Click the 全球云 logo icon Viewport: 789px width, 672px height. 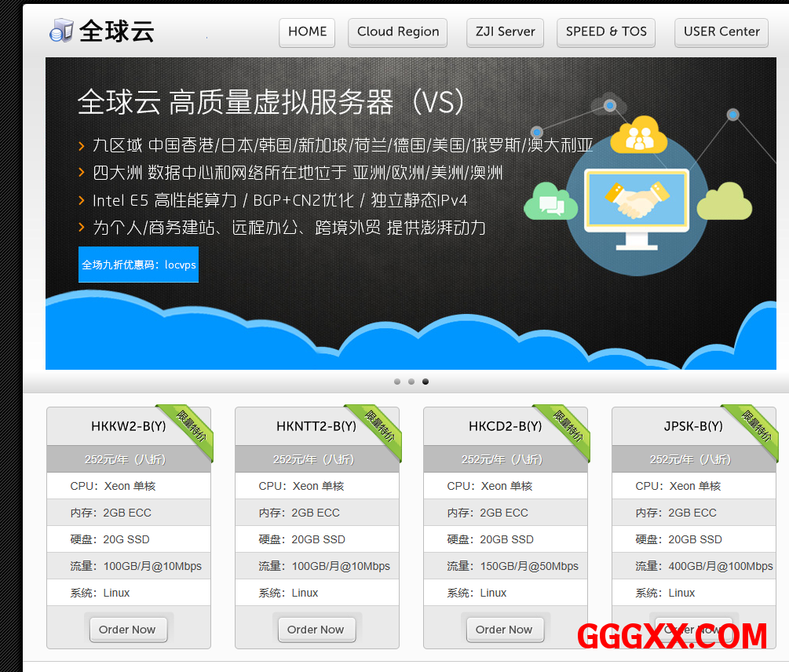tap(61, 31)
